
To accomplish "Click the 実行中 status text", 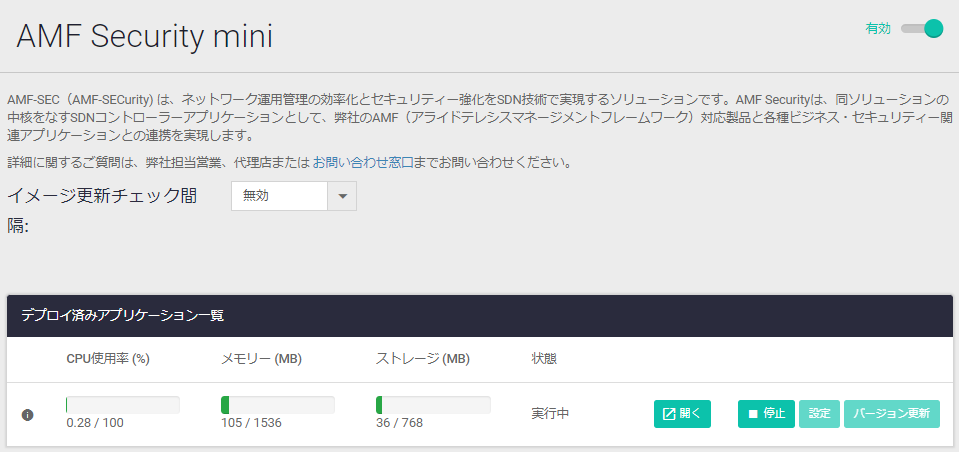I will 550,414.
